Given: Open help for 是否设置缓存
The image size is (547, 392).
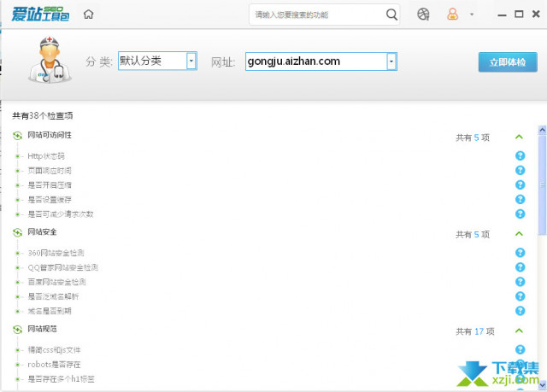Looking at the screenshot, I should 520,199.
